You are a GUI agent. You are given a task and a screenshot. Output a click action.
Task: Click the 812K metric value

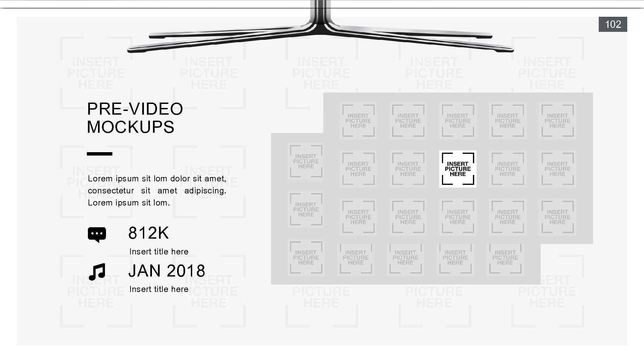[x=149, y=233]
